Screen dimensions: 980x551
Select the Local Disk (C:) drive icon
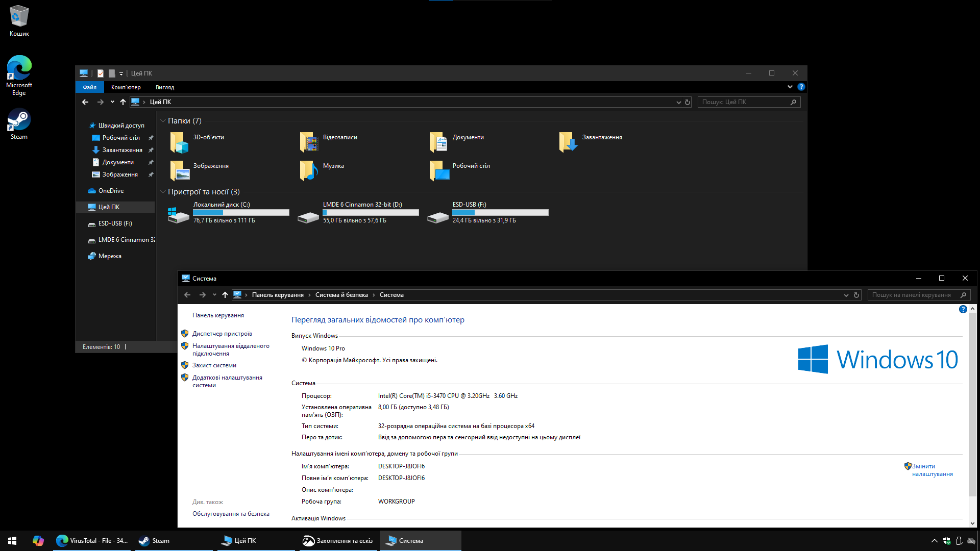tap(179, 214)
